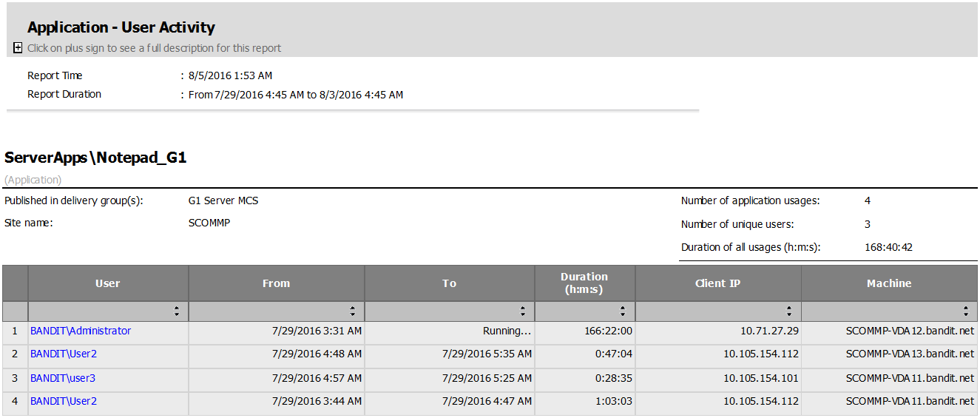Open BANDIT\User2 link in row 2

click(x=64, y=354)
